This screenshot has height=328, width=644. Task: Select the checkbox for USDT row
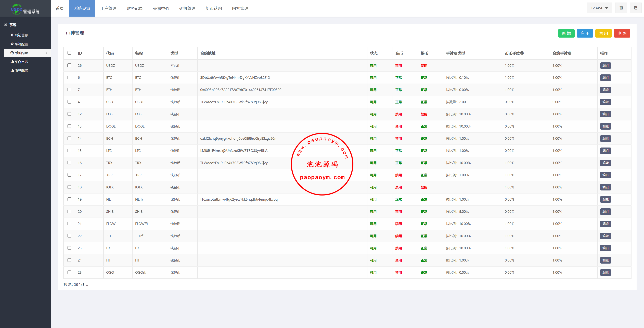pyautogui.click(x=69, y=102)
